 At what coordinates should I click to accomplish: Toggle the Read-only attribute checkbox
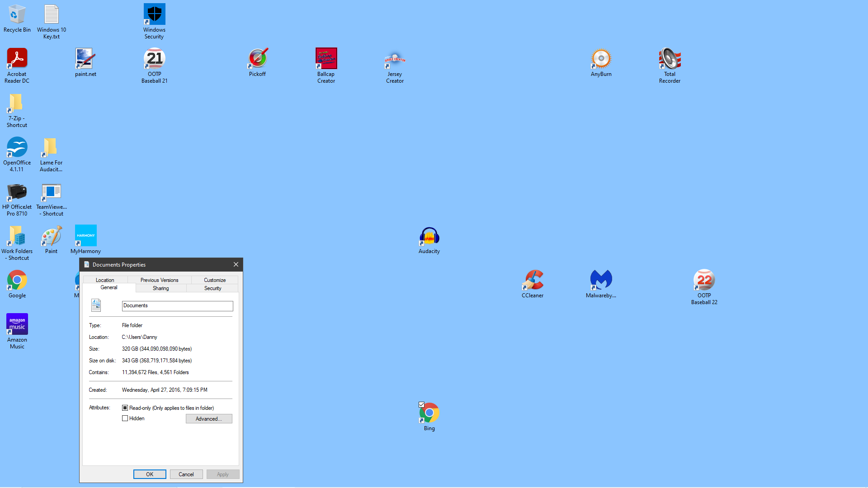tap(125, 408)
